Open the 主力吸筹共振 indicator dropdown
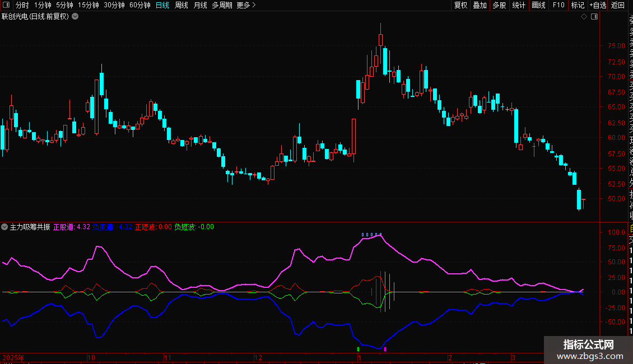633x364 pixels. [x=4, y=227]
